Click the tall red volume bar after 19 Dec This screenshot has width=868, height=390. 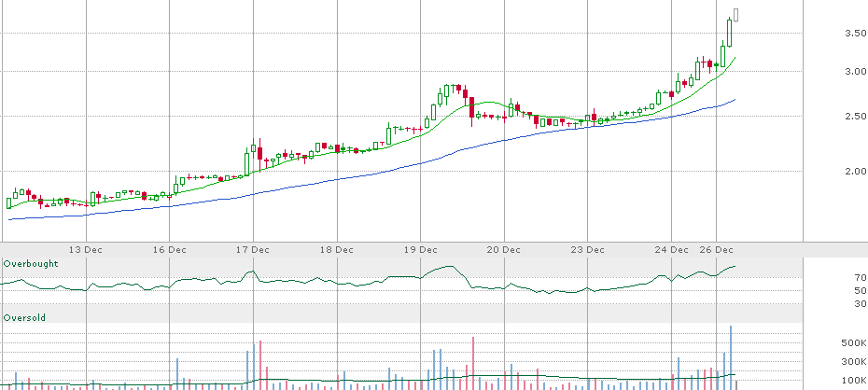473,364
